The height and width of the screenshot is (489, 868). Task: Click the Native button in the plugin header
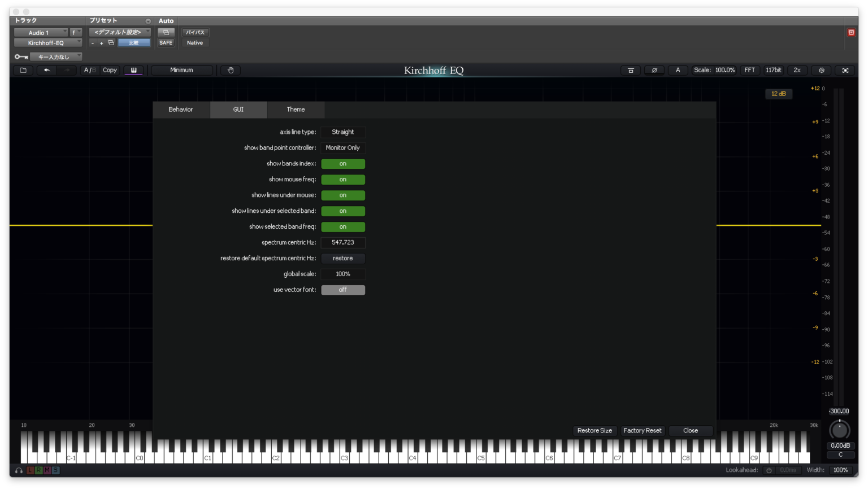click(x=195, y=43)
